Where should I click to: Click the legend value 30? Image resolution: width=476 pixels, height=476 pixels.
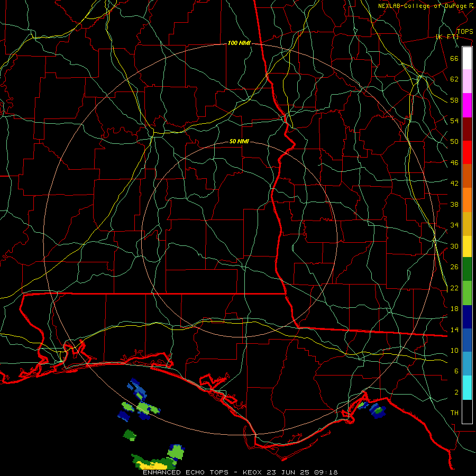[454, 246]
